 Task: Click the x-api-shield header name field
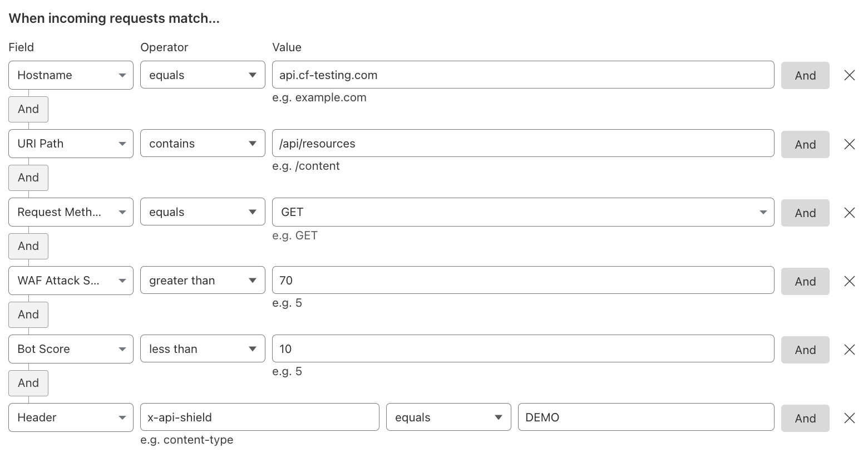[260, 417]
